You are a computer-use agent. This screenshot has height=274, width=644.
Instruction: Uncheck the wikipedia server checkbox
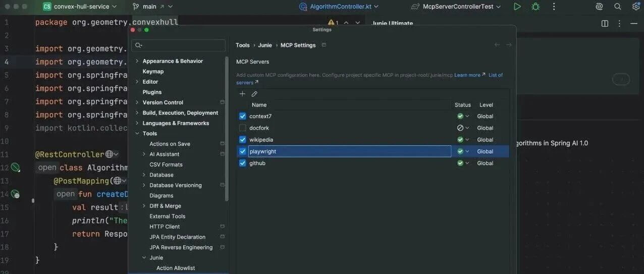click(242, 140)
